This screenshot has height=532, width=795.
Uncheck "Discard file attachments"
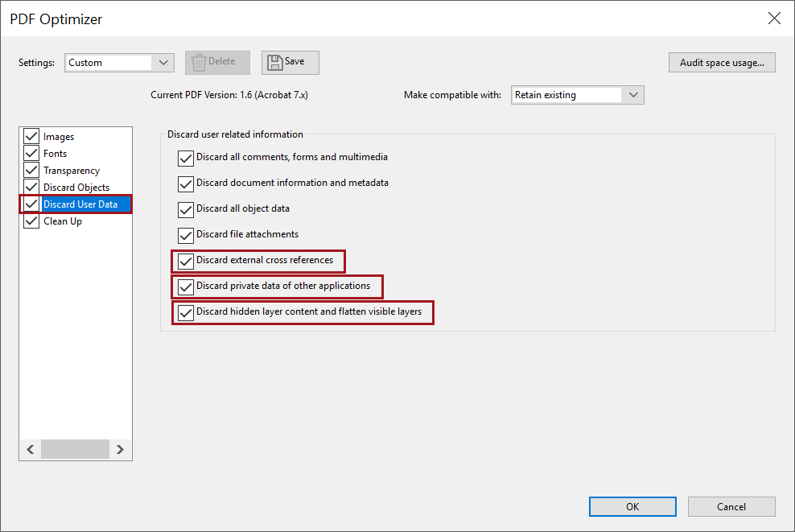tap(186, 235)
